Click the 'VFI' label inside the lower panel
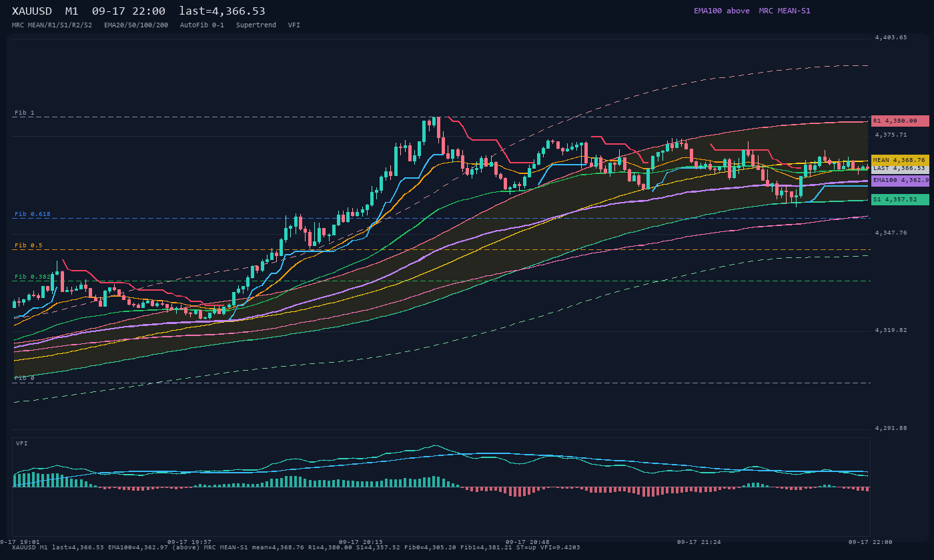The height and width of the screenshot is (560, 934). point(22,443)
